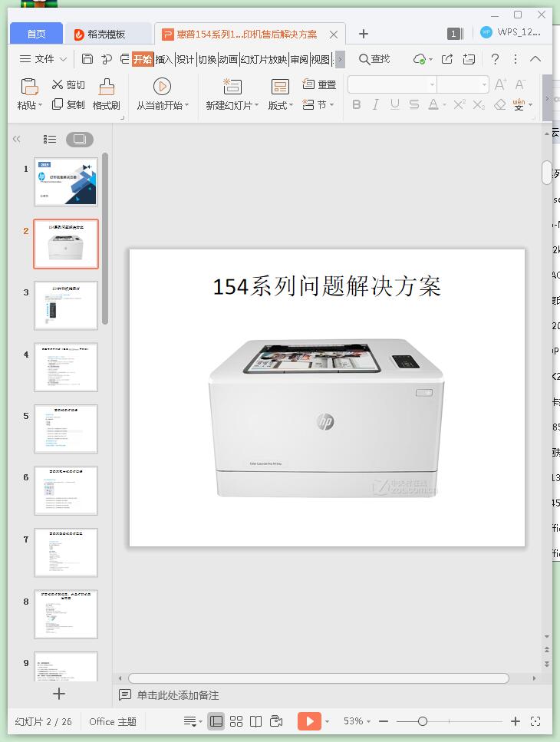
Task: Expand more ribbon tabs arrow
Action: (340, 59)
